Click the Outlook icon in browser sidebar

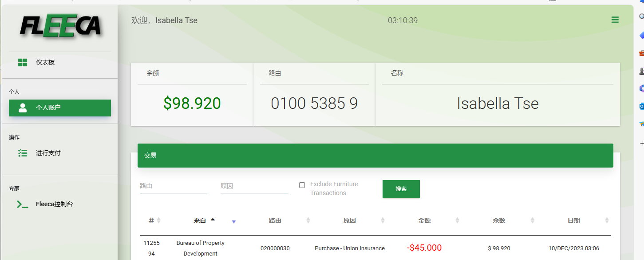click(x=641, y=106)
